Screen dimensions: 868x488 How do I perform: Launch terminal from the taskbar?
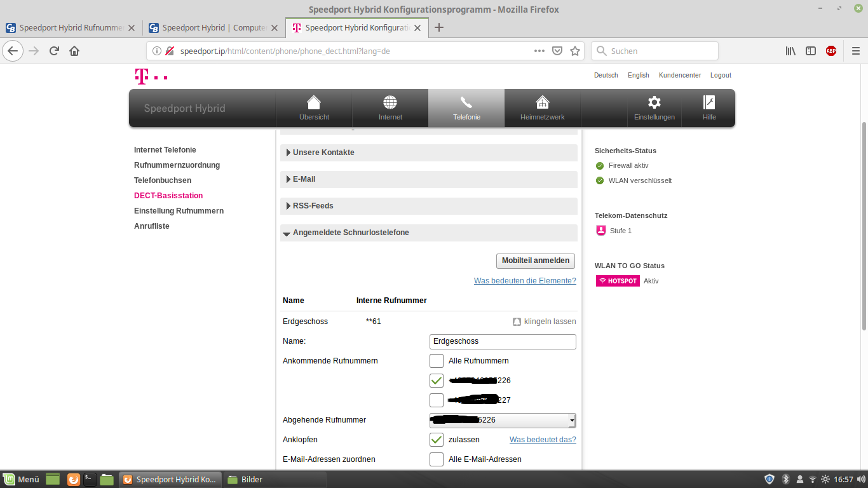90,479
